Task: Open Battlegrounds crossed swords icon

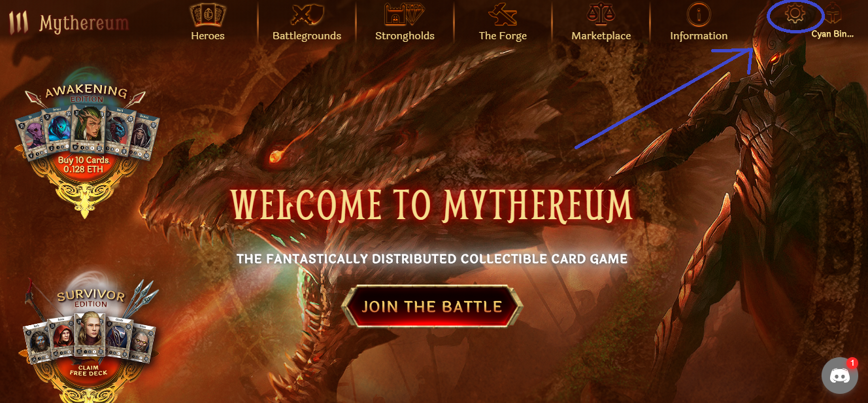Action: [x=307, y=15]
